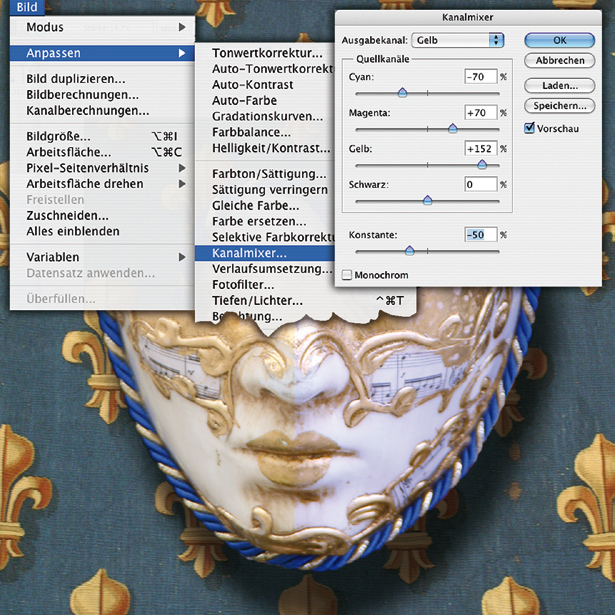Choose Zuschneiden... menu entry
The height and width of the screenshot is (615, 615).
click(67, 216)
